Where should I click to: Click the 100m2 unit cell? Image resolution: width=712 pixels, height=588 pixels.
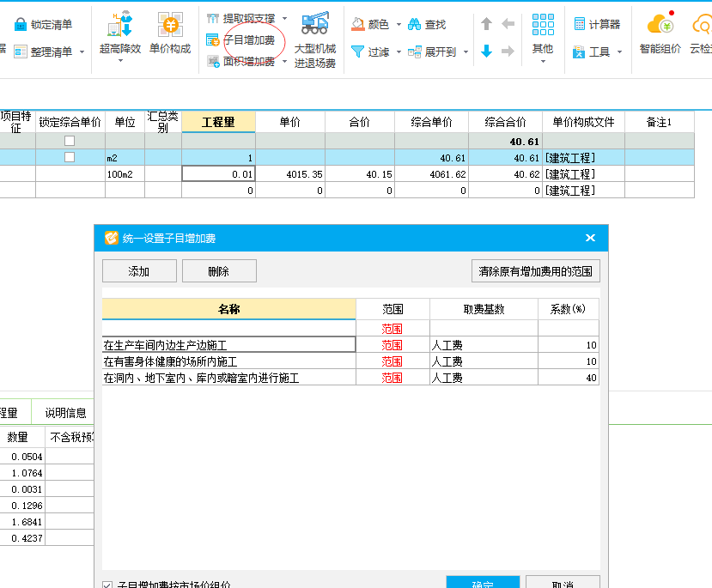125,174
